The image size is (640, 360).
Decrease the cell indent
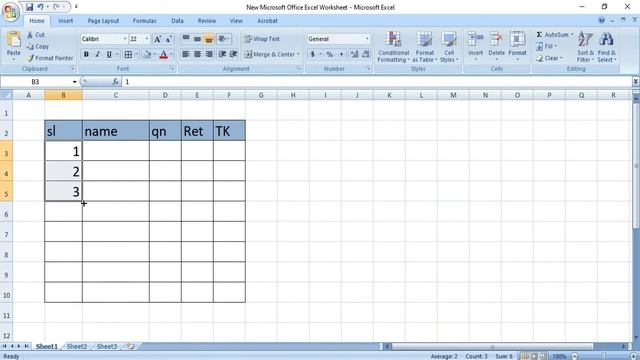coord(222,54)
